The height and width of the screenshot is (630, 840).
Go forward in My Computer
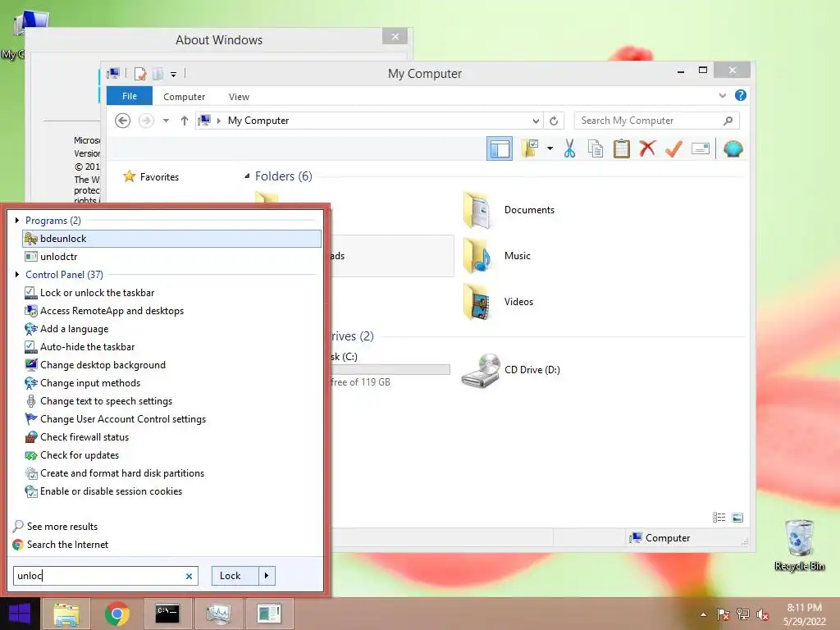pyautogui.click(x=146, y=121)
